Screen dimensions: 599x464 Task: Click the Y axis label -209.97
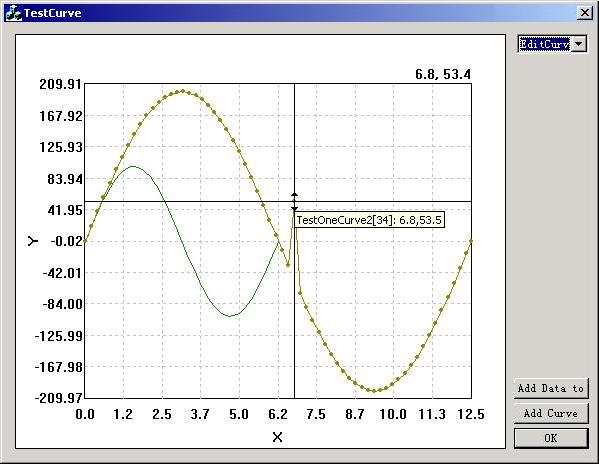58,398
